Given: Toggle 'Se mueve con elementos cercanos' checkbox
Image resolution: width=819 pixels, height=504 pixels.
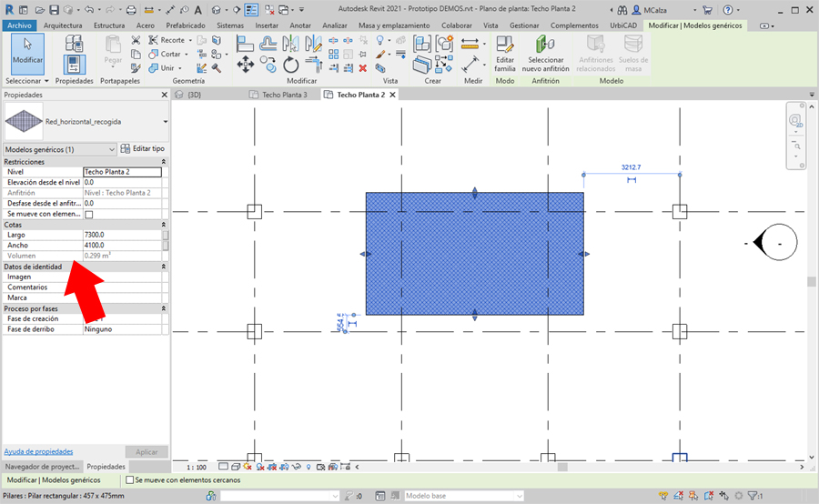Looking at the screenshot, I should tap(129, 479).
